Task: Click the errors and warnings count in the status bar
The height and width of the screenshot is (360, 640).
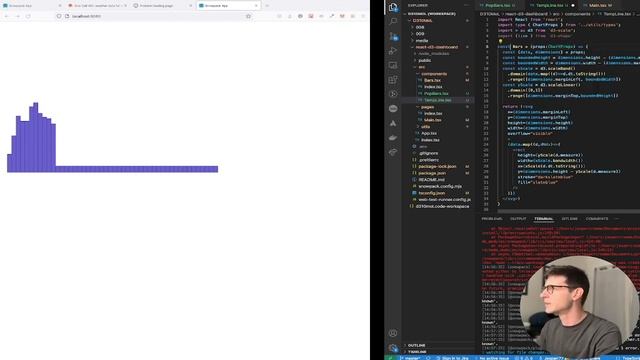Action: tap(524, 358)
